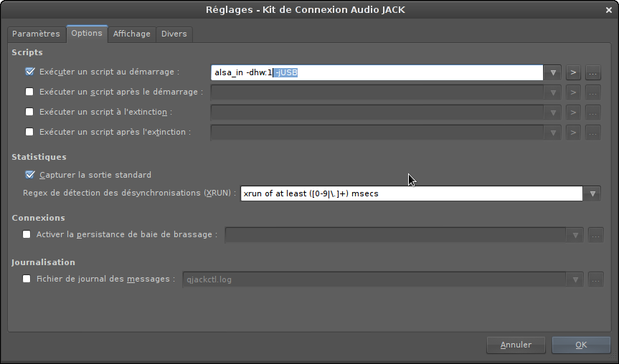
Task: Click the '...' button for shutdown script row
Action: (x=593, y=112)
